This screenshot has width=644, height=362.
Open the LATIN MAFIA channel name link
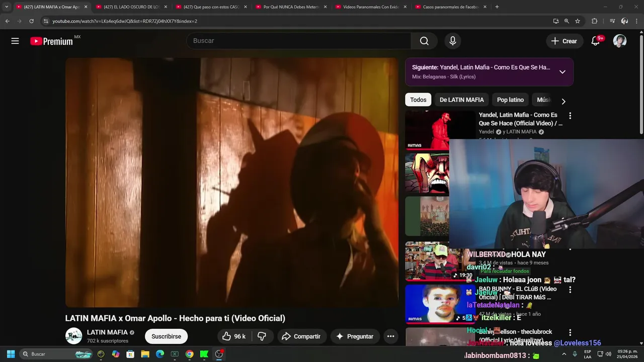tap(107, 332)
